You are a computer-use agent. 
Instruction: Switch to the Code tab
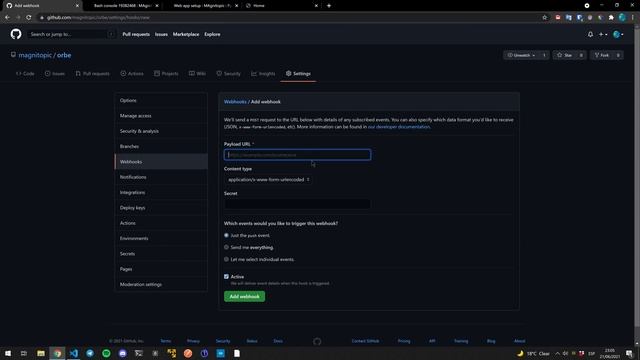25,74
